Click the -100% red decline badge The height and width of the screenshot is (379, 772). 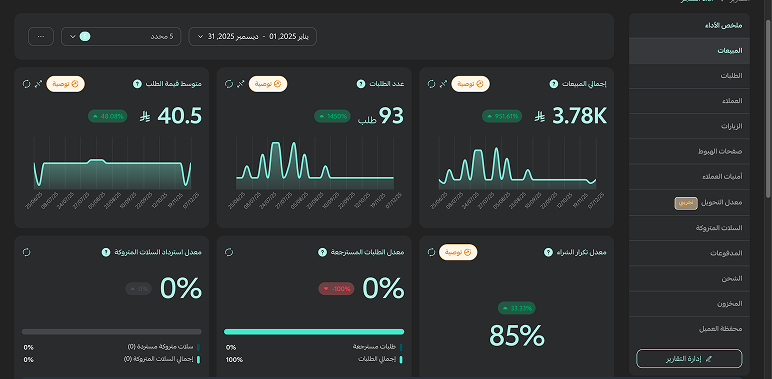[x=336, y=289]
